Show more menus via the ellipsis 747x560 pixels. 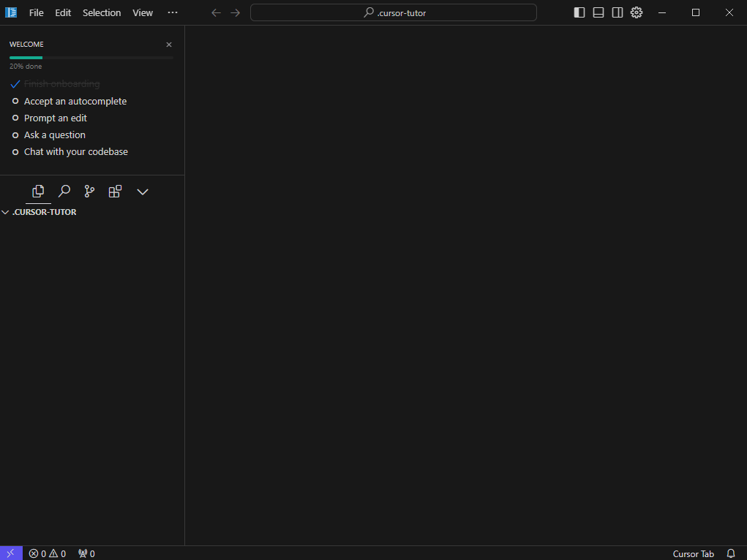pyautogui.click(x=173, y=13)
